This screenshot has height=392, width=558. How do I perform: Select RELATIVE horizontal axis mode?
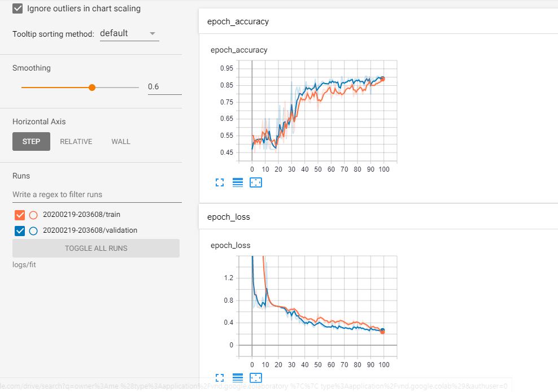76,141
